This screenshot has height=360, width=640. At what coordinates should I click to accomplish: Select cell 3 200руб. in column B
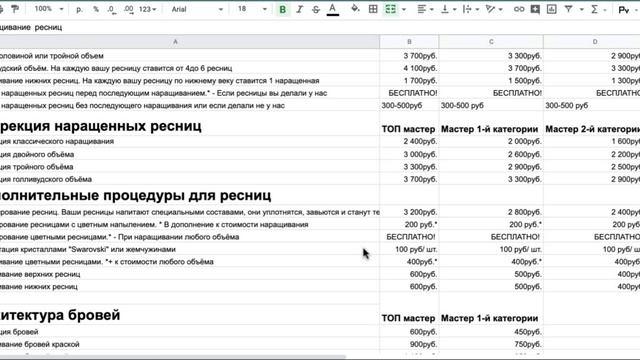coord(409,212)
